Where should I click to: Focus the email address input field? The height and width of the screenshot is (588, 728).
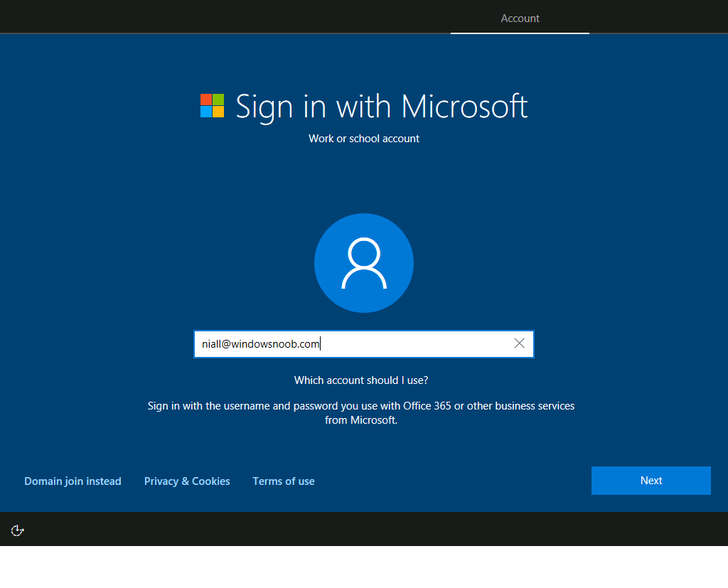click(x=363, y=344)
